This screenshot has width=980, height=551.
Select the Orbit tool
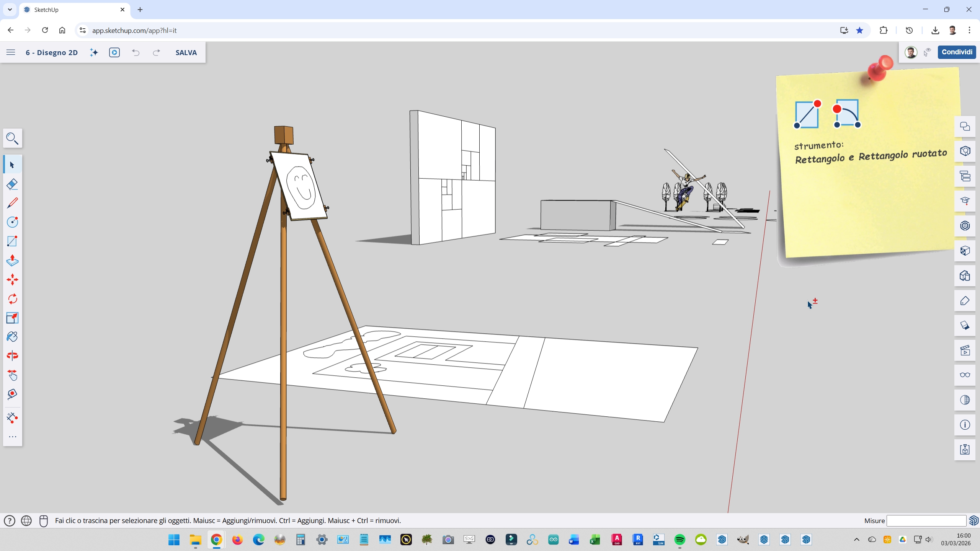point(12,356)
